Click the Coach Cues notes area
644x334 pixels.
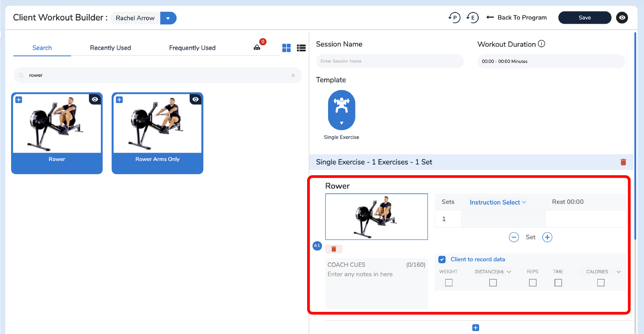(x=376, y=283)
